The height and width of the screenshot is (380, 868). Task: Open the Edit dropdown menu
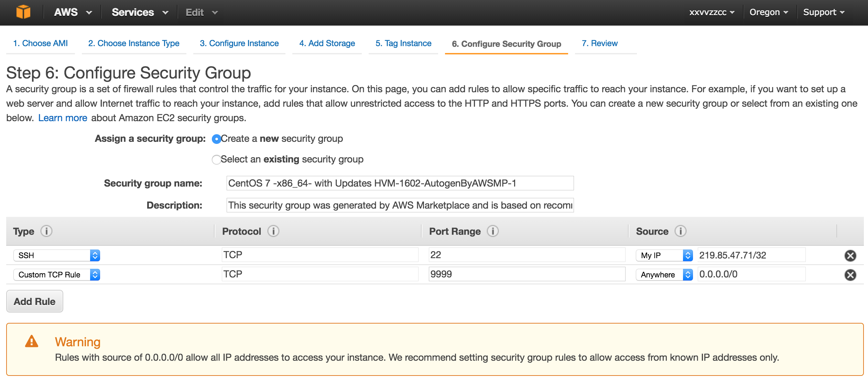[202, 12]
